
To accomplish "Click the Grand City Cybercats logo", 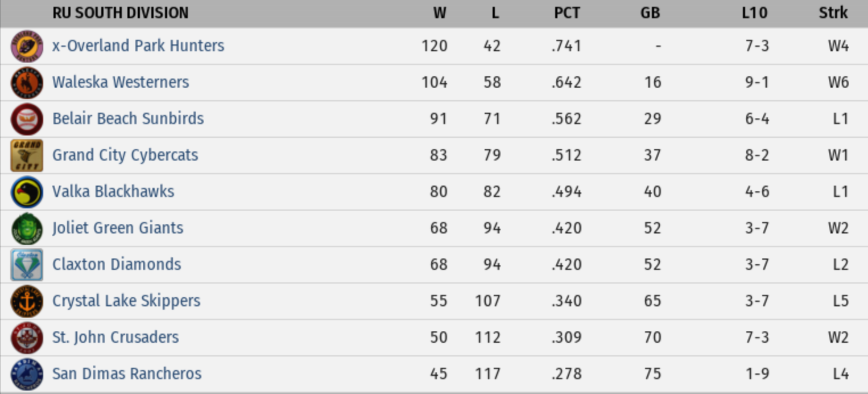I will click(27, 155).
